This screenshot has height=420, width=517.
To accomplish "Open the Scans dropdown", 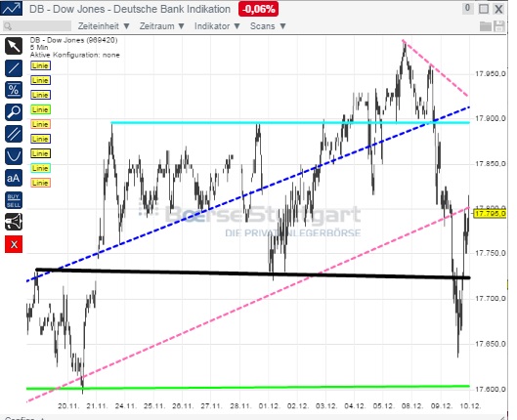I will tap(268, 26).
